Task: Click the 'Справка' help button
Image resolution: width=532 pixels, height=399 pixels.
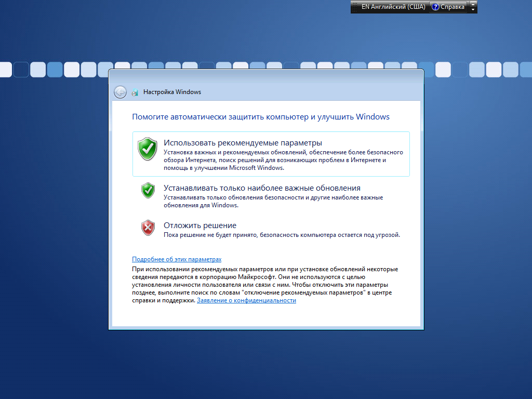Action: pos(448,7)
